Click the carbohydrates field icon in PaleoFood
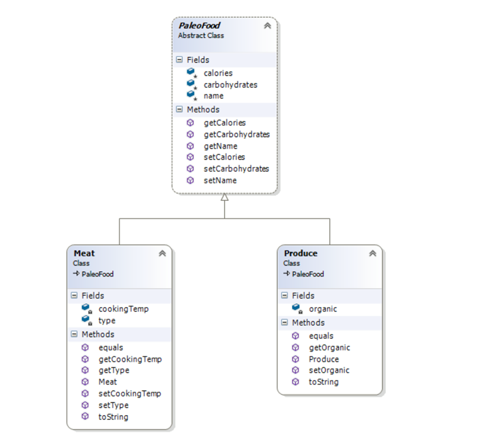 192,83
